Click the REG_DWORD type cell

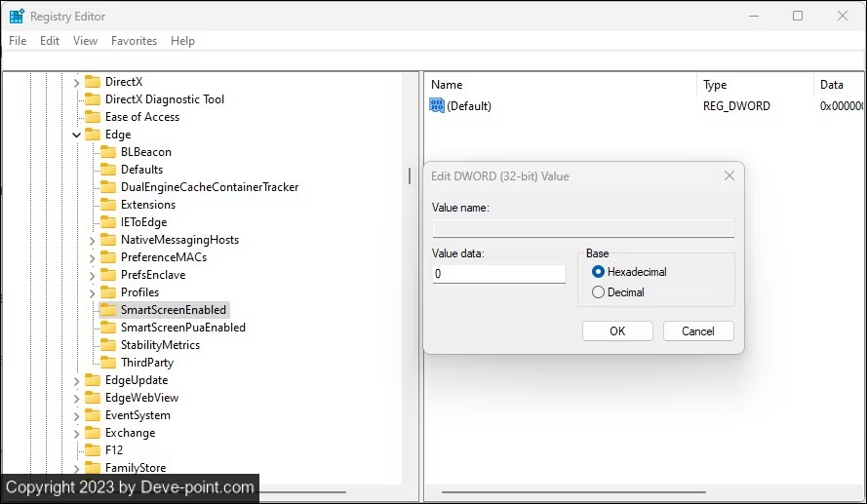coord(736,106)
